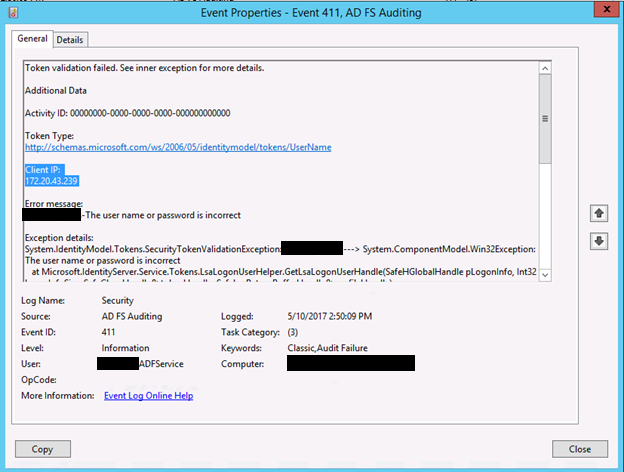Click the Level value 'Information'

coord(125,348)
